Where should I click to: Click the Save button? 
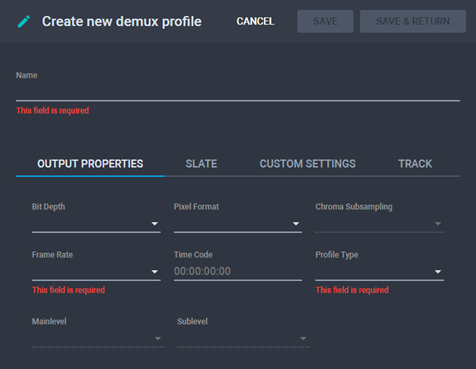coord(325,21)
